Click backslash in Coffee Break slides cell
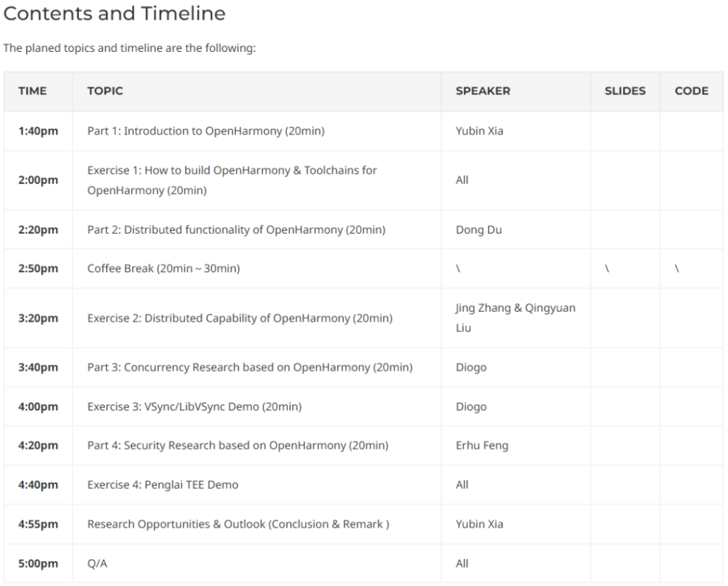 coord(607,268)
